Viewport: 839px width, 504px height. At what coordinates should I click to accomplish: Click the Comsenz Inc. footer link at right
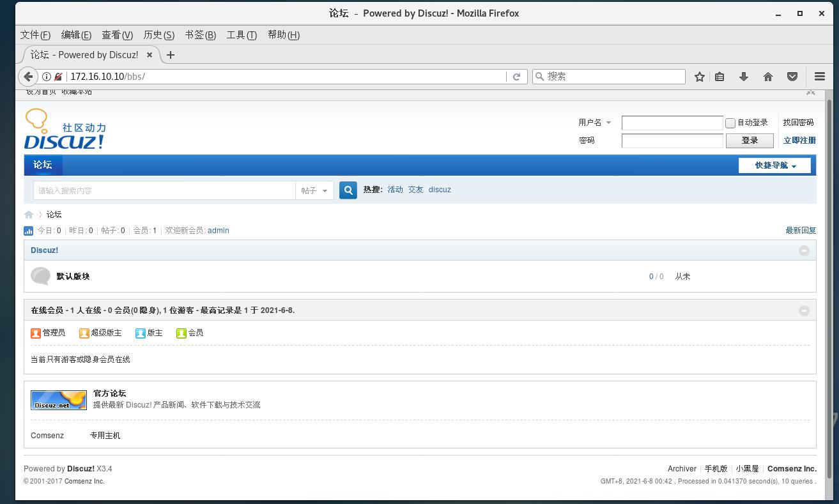(x=792, y=469)
